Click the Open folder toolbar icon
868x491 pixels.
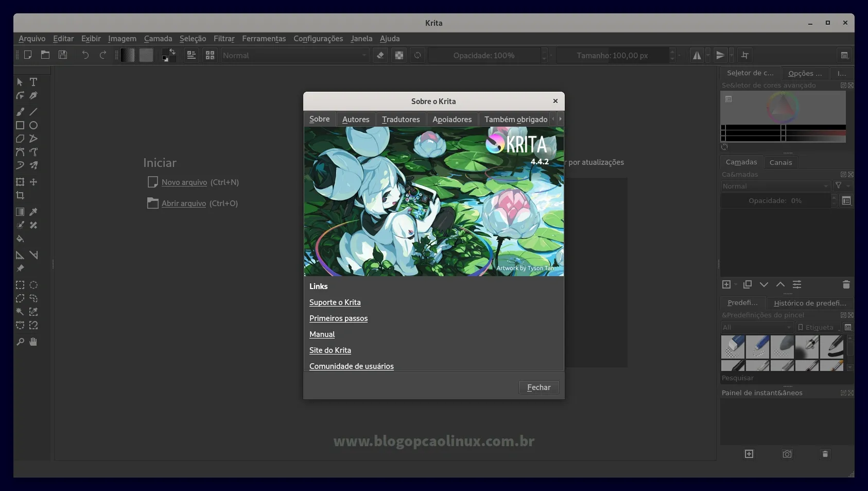45,55
